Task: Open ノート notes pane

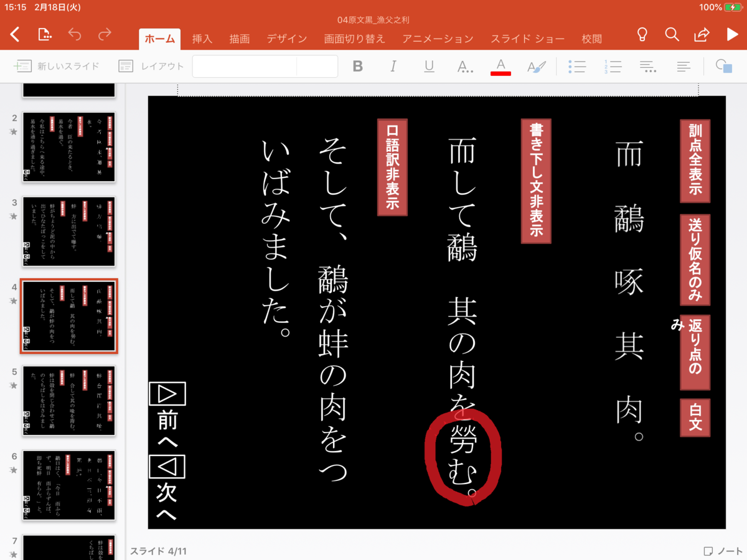Action: tap(723, 551)
